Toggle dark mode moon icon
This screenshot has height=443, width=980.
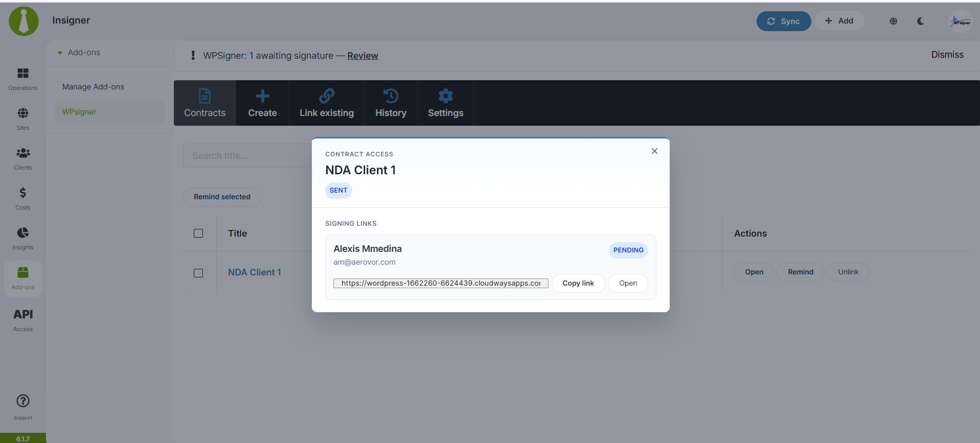[921, 21]
